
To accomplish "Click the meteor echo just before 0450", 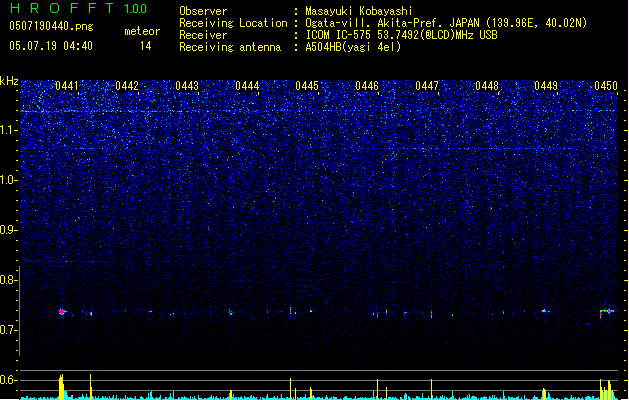I will pos(607,311).
